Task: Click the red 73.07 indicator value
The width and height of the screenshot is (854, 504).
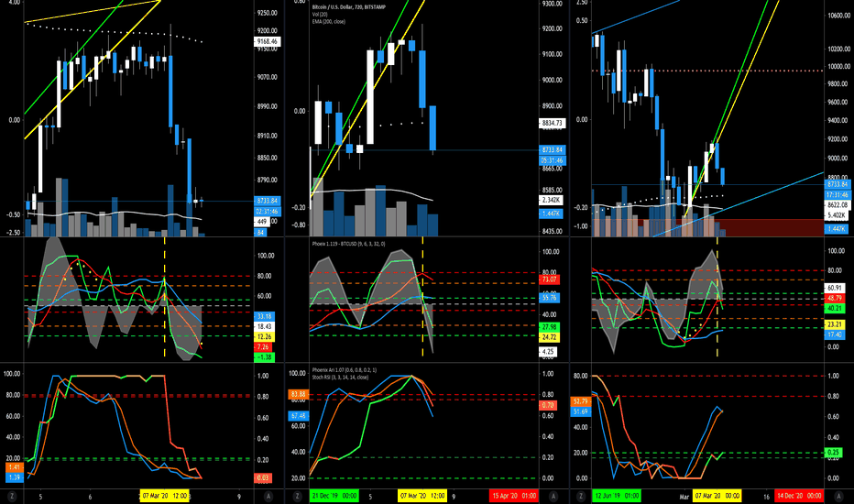Action: click(x=550, y=279)
